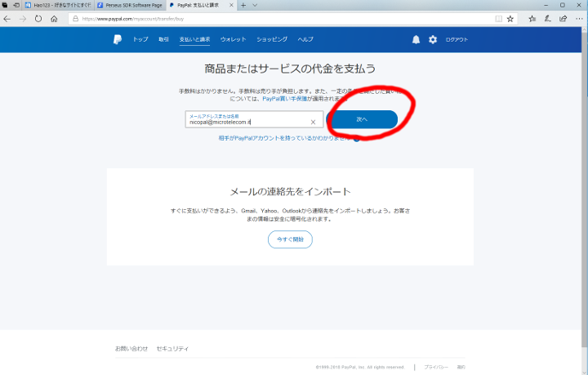Switch to the Hao123 tab
This screenshot has height=375, width=588.
[58, 5]
